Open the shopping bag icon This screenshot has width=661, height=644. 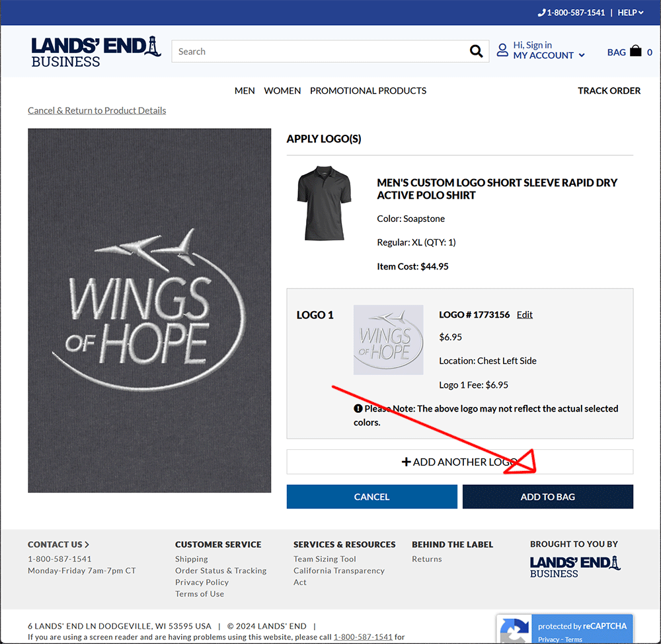pyautogui.click(x=635, y=51)
